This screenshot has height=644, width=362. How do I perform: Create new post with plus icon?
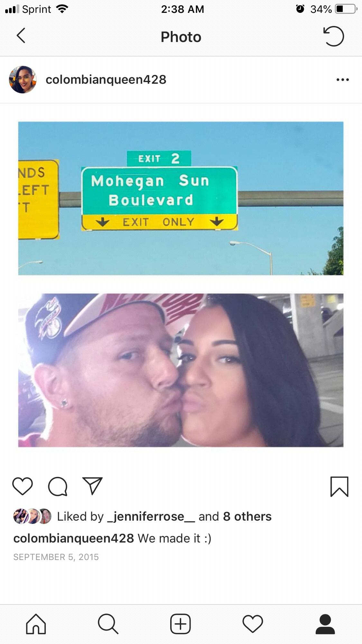pyautogui.click(x=181, y=624)
